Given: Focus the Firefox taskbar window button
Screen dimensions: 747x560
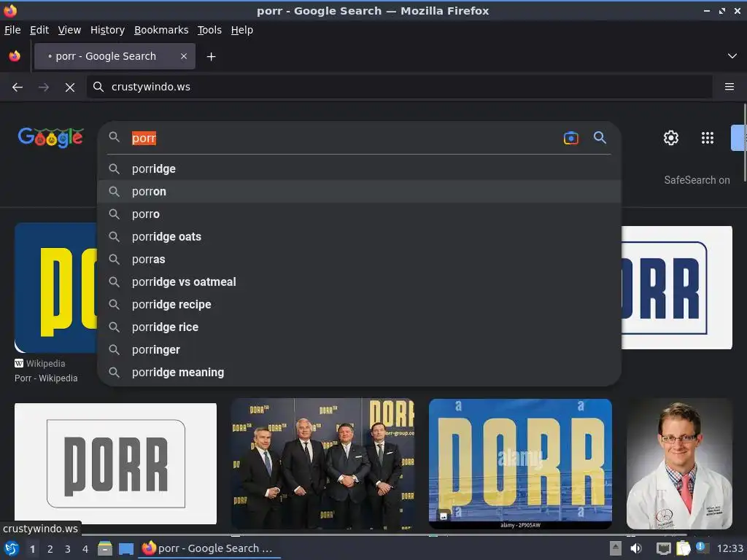Looking at the screenshot, I should coord(209,548).
